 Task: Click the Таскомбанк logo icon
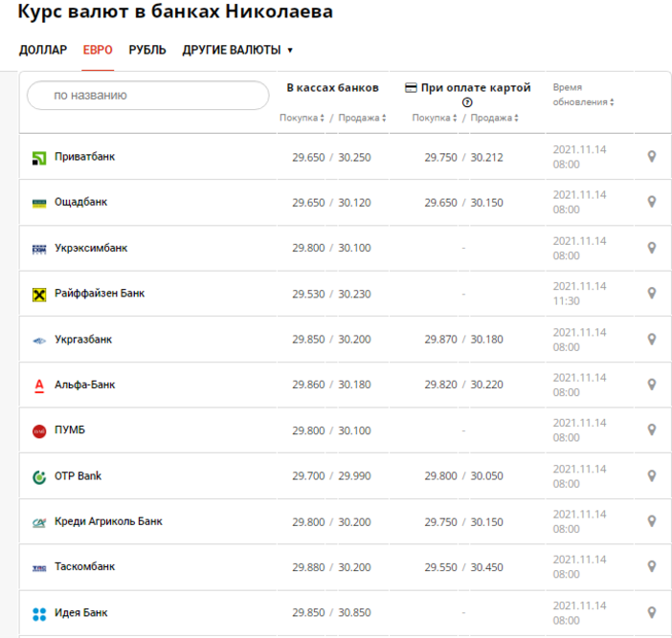point(39,568)
